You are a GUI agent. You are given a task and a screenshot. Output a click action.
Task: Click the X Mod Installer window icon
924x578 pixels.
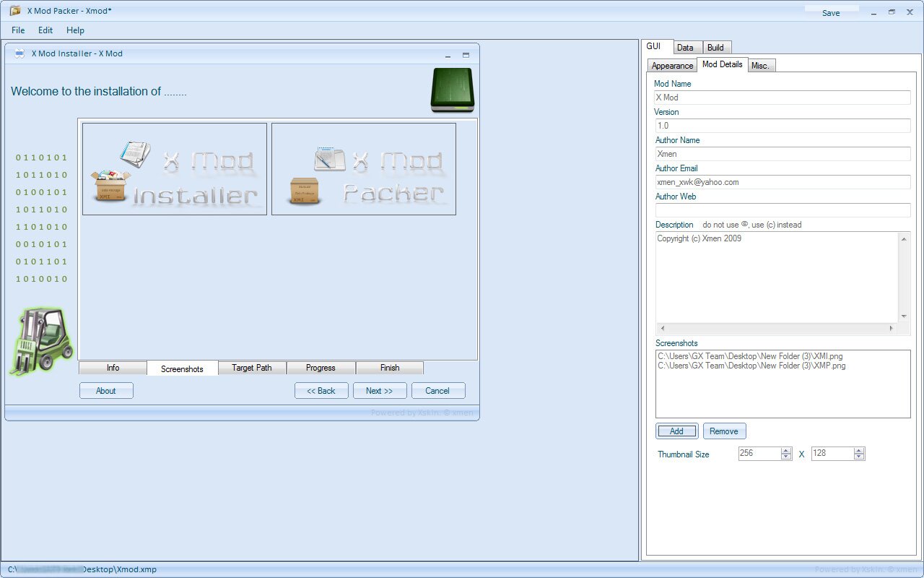coord(19,54)
